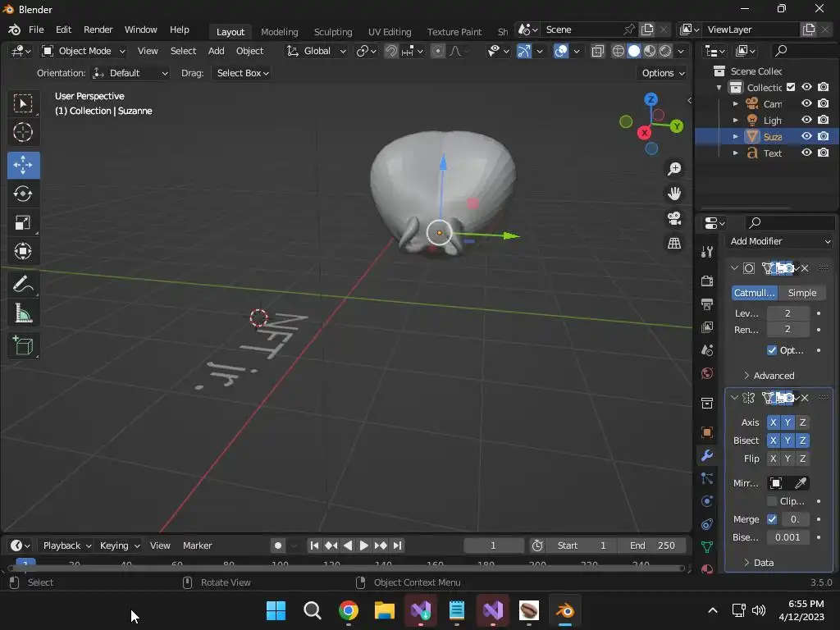
Task: Expand the Suzanne outliner row
Action: pos(736,137)
